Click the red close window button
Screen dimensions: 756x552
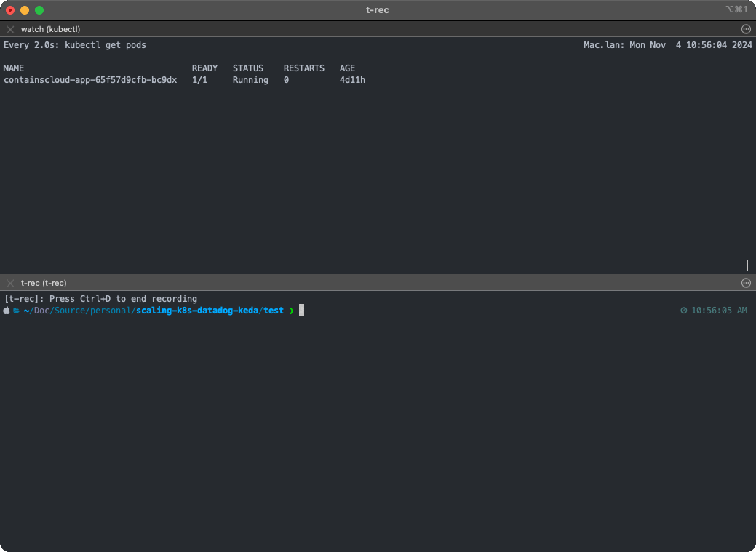pyautogui.click(x=10, y=10)
